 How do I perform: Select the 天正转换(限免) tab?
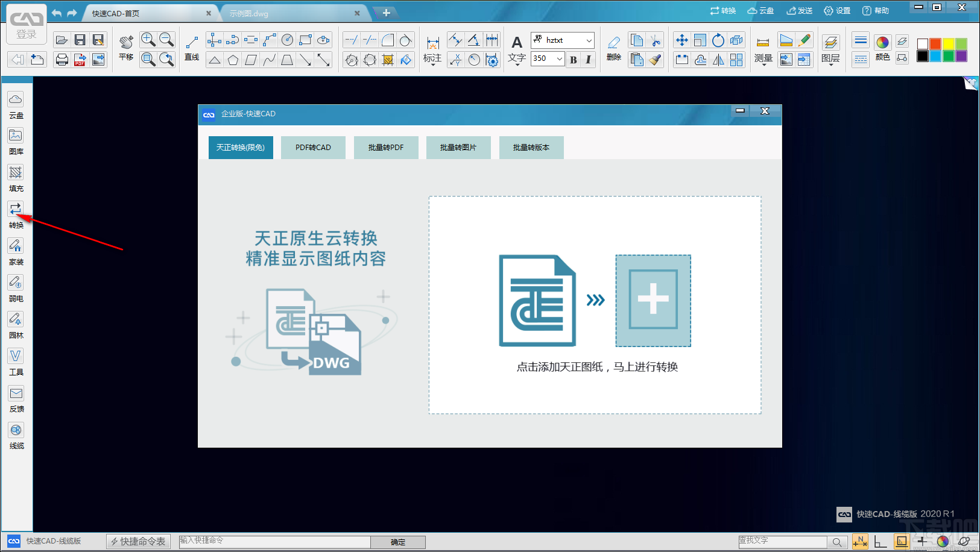pos(241,148)
